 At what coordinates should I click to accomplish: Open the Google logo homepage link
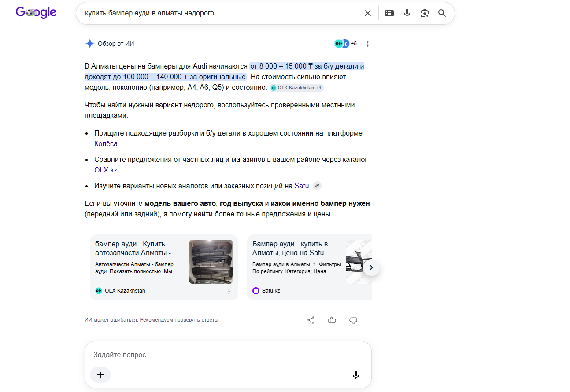pyautogui.click(x=36, y=13)
